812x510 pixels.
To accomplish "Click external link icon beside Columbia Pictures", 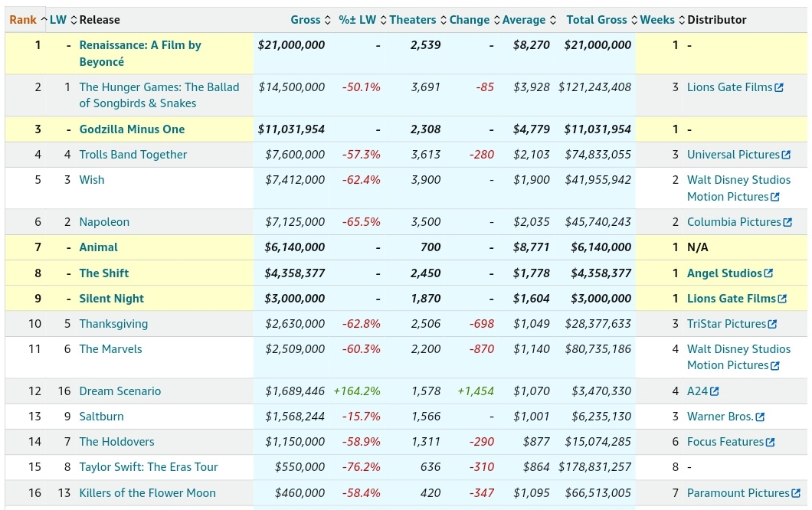I will click(787, 222).
